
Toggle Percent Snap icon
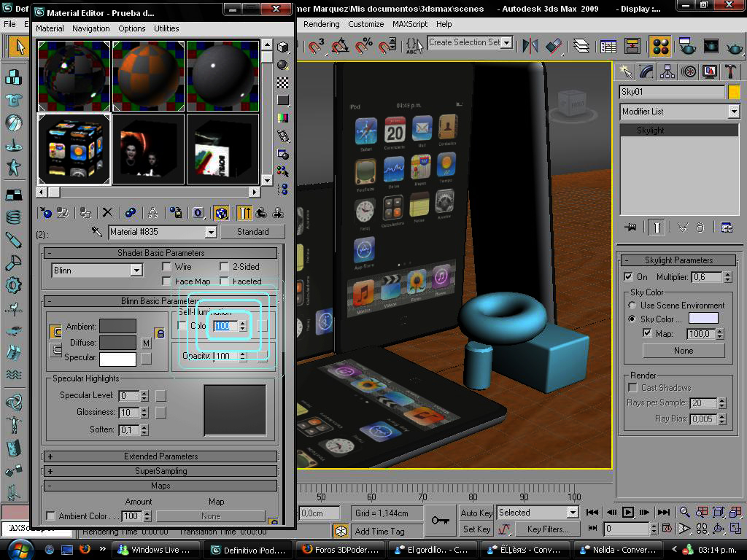pyautogui.click(x=364, y=46)
